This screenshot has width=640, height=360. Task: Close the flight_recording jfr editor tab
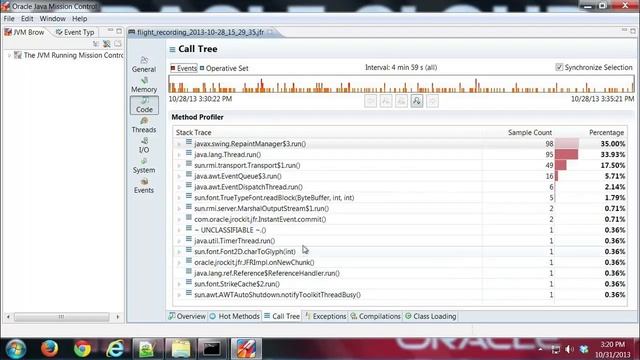point(270,32)
